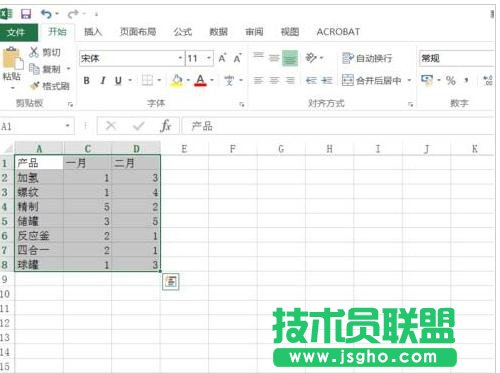Align text right
The height and width of the screenshot is (373, 500).
click(290, 80)
